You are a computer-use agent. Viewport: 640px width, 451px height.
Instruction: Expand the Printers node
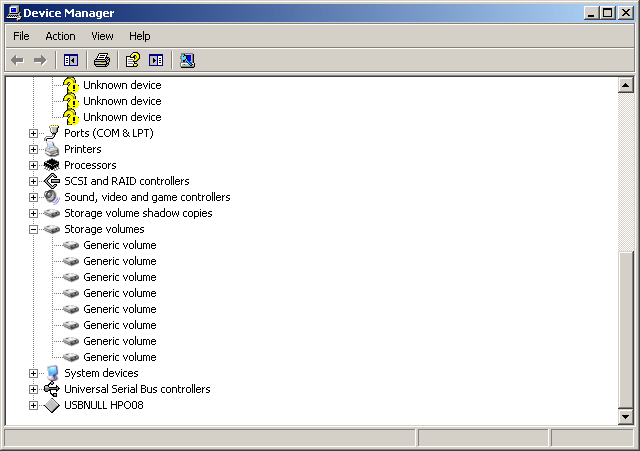click(x=33, y=149)
